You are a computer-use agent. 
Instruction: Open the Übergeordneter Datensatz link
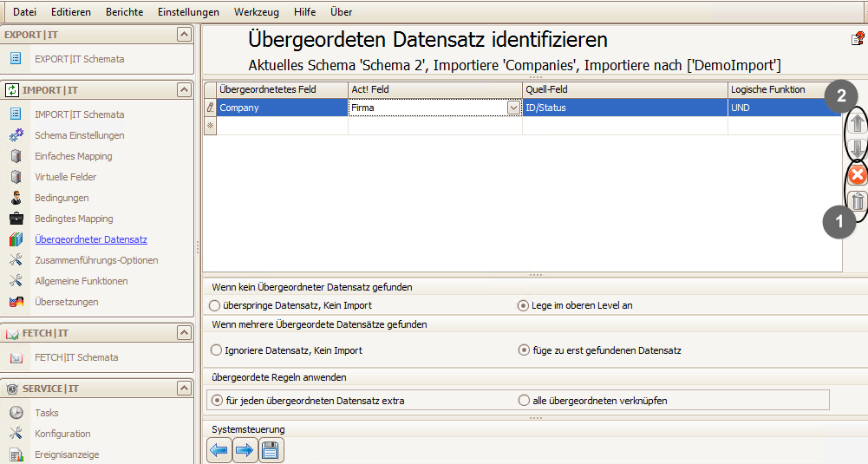coord(91,239)
